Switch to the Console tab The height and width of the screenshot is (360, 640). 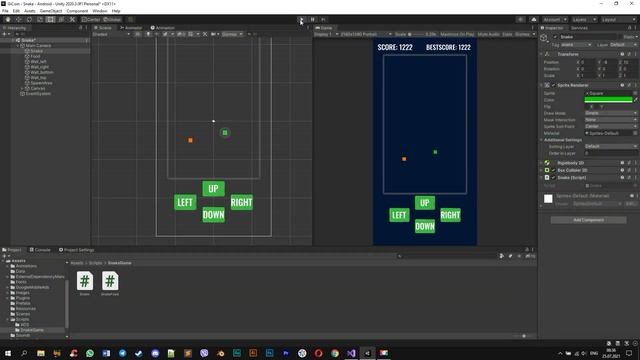[40, 250]
